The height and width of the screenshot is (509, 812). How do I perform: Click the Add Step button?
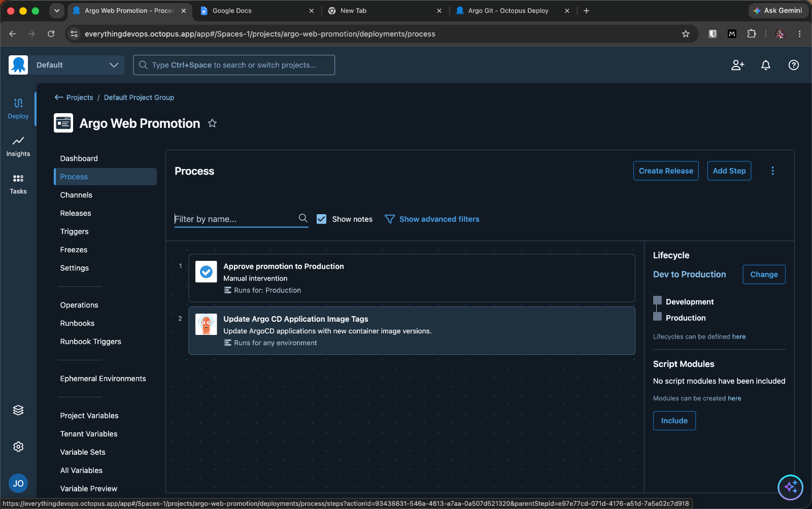[729, 171]
